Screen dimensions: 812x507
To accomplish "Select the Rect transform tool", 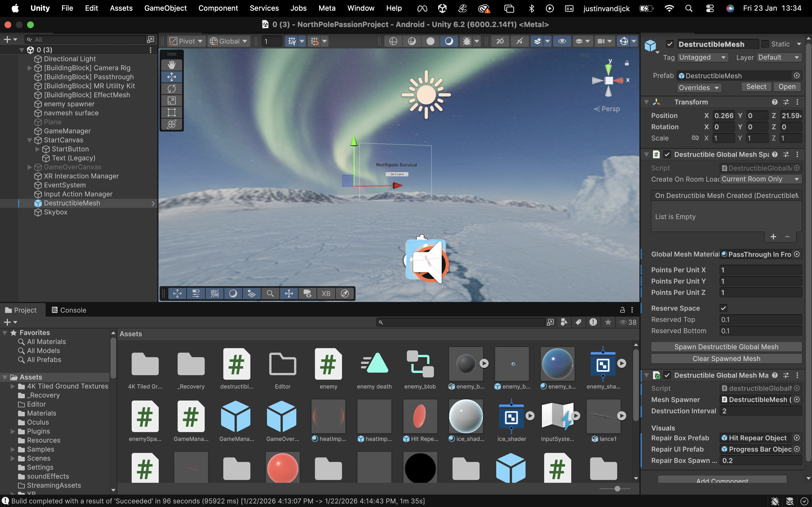I will (172, 112).
